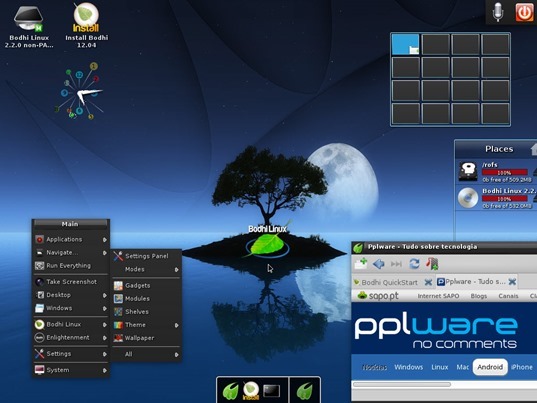537x403 pixels.
Task: Expand the Windows submenu arrow
Action: [x=105, y=308]
